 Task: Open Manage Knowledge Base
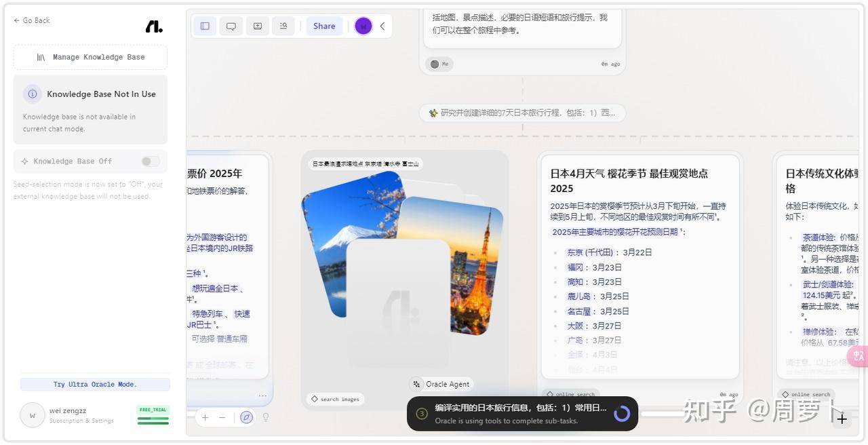point(90,57)
